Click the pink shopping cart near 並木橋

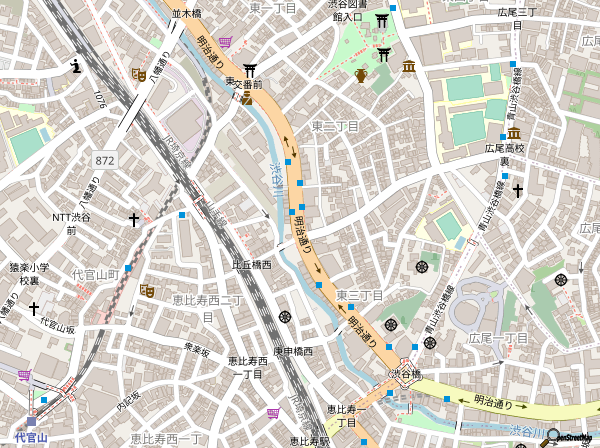(x=225, y=41)
